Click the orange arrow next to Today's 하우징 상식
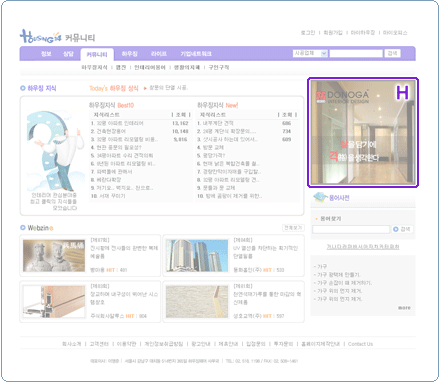440x382 pixels. 145,88
